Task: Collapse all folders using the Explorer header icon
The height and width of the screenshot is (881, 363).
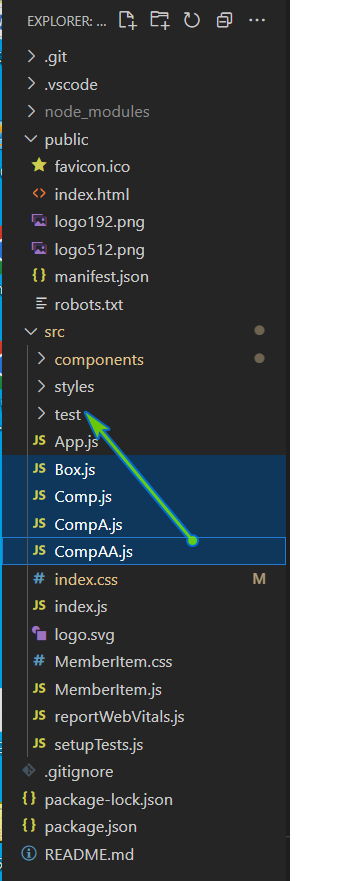Action: click(x=224, y=21)
